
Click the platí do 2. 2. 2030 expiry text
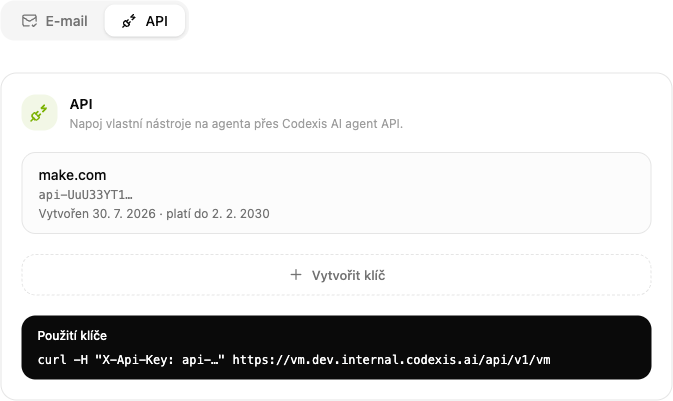[x=218, y=214]
